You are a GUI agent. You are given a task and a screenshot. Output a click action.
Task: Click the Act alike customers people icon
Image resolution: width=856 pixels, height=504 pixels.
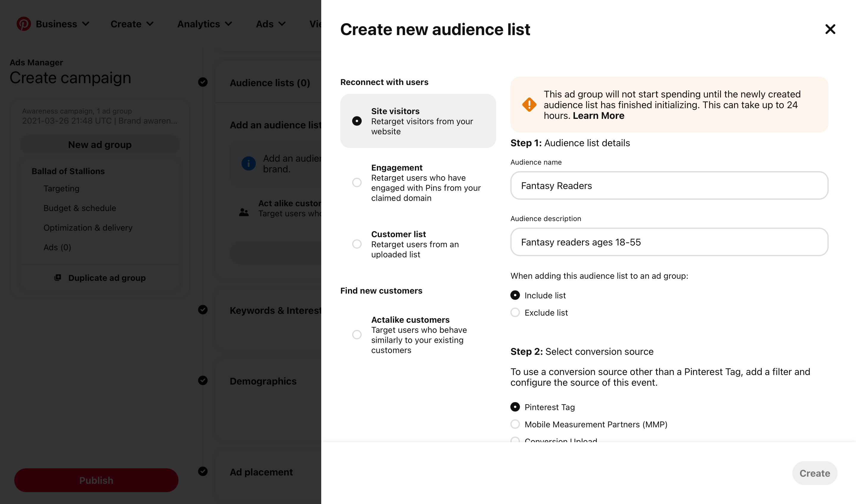point(244,212)
